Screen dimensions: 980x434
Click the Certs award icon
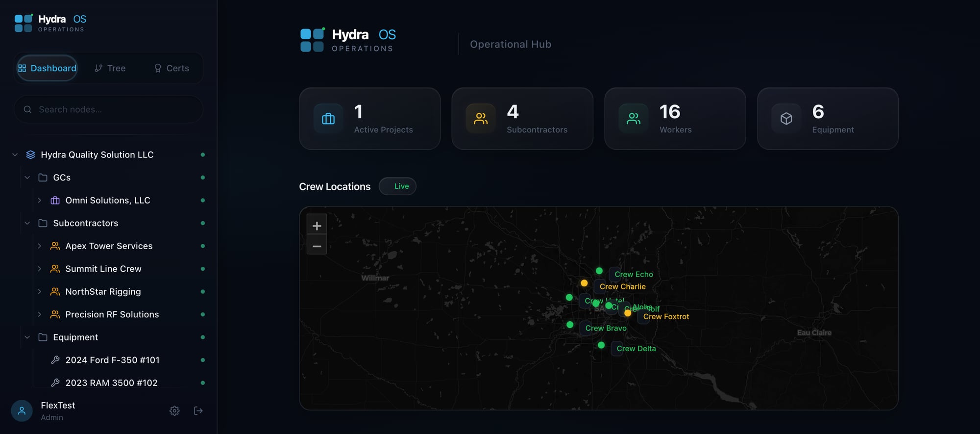pyautogui.click(x=158, y=68)
